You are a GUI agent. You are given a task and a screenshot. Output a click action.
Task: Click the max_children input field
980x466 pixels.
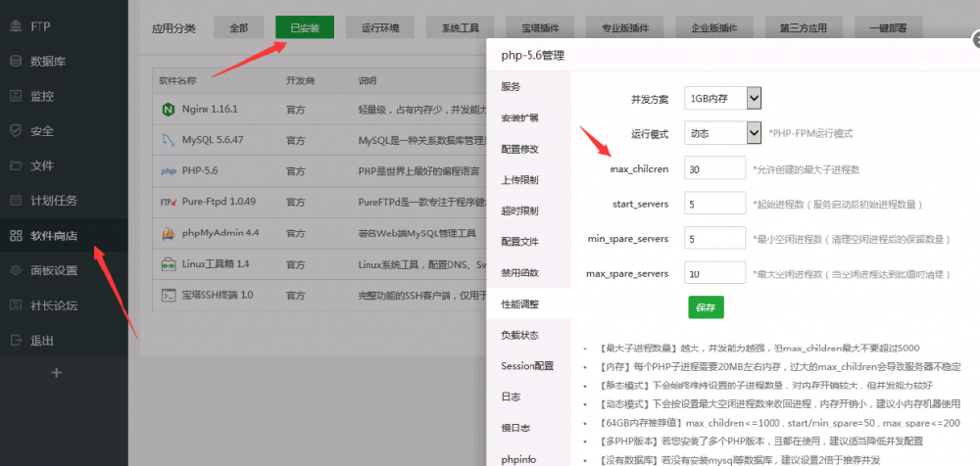pos(715,168)
